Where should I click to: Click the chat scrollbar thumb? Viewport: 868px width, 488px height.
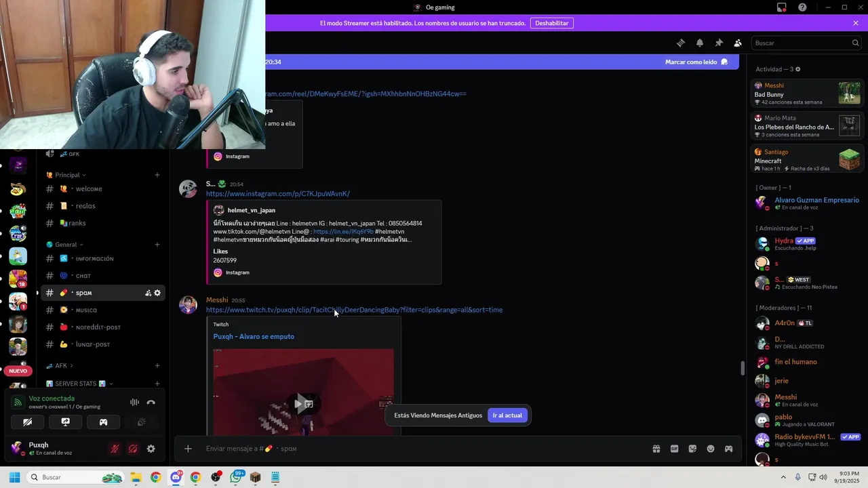pos(743,368)
